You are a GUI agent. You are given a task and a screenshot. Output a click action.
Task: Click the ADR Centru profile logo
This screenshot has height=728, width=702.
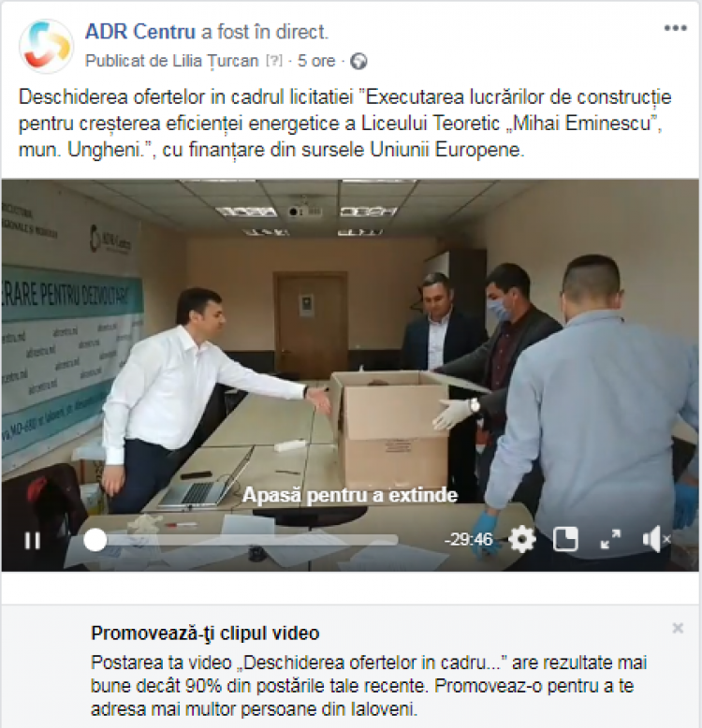47,46
